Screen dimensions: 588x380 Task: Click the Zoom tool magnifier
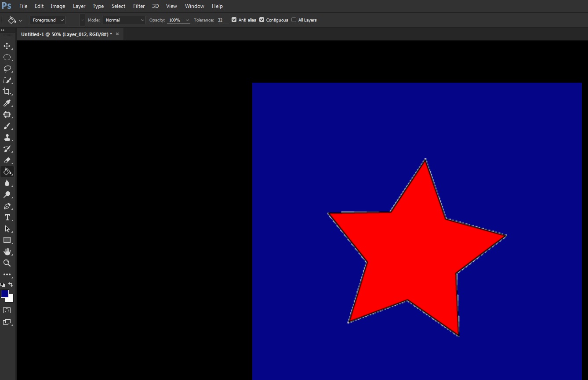pos(7,263)
